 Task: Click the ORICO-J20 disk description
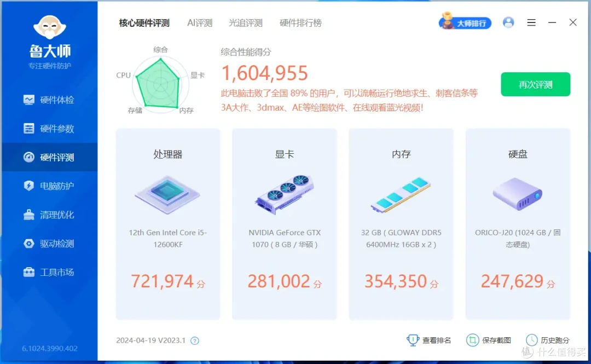(x=518, y=239)
